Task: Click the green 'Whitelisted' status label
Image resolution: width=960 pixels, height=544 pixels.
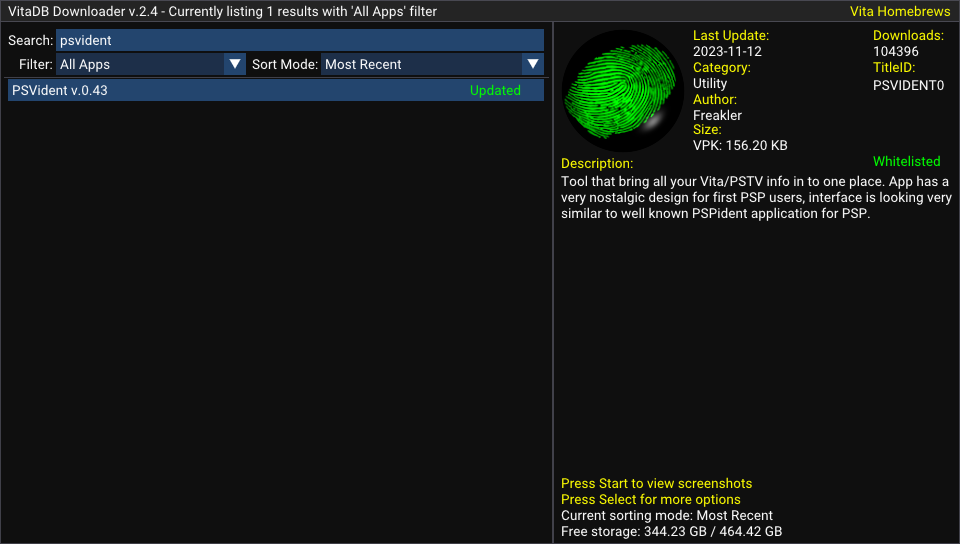Action: coord(906,161)
